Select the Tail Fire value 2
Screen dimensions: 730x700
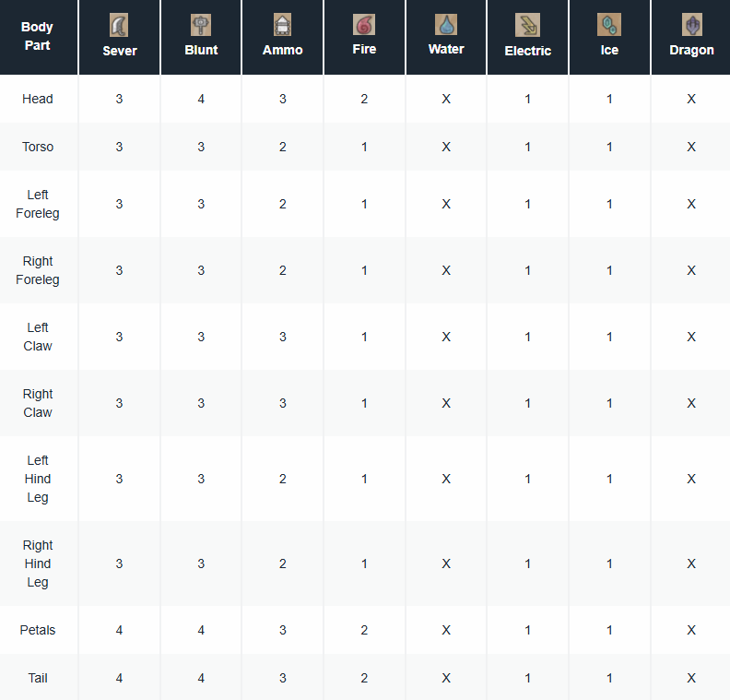pyautogui.click(x=364, y=678)
